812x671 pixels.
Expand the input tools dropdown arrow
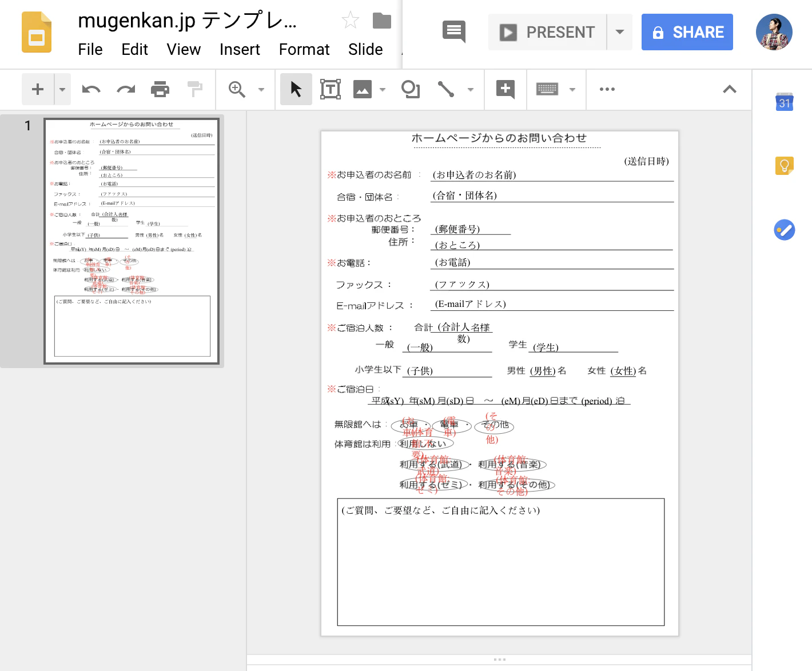pos(572,89)
